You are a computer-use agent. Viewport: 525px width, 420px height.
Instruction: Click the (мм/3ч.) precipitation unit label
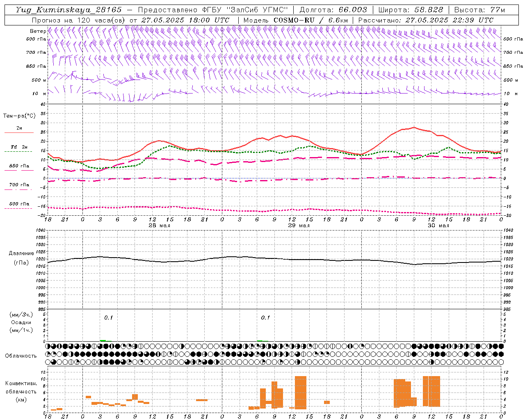point(21,315)
